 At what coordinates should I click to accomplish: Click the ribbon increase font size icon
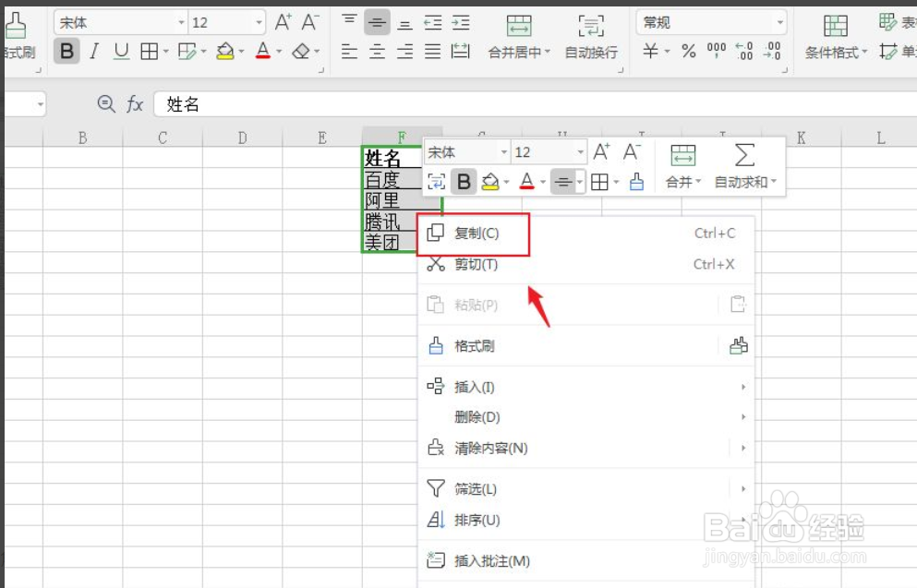click(x=284, y=22)
